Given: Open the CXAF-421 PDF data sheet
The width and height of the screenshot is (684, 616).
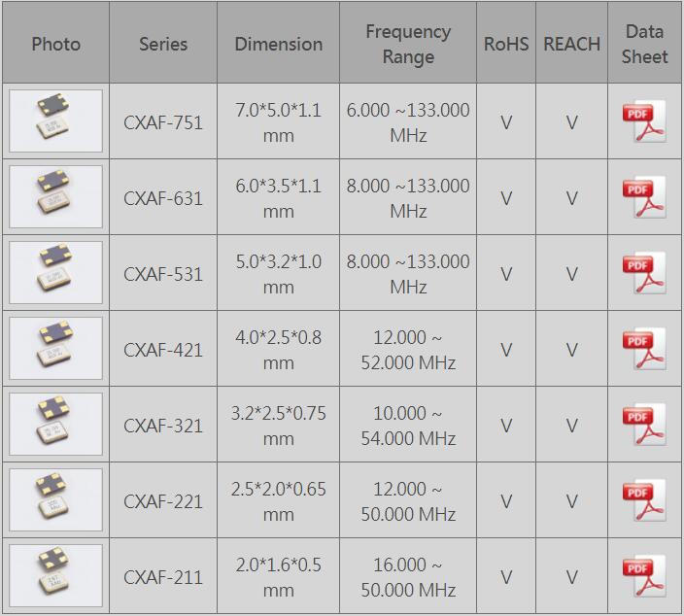Looking at the screenshot, I should (x=643, y=349).
